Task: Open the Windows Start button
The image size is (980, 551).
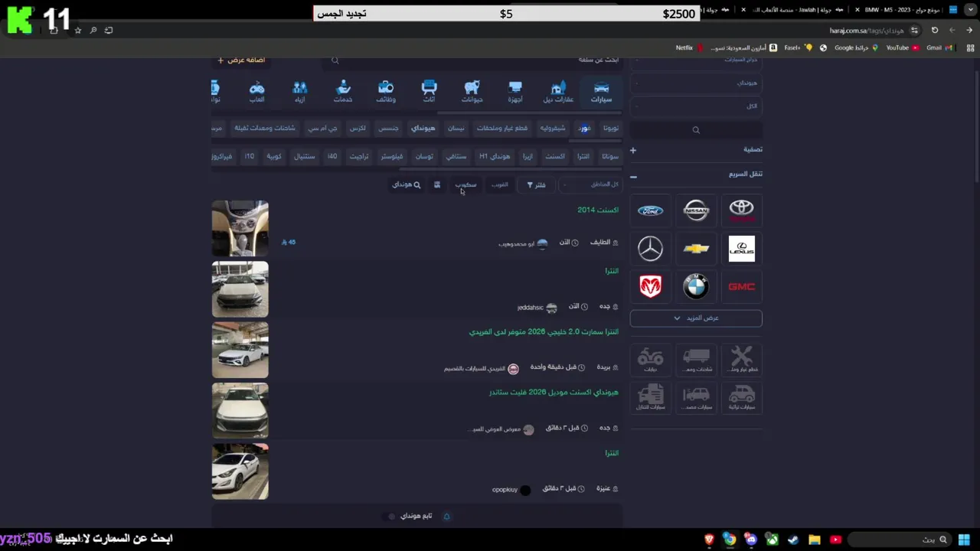Action: click(964, 540)
